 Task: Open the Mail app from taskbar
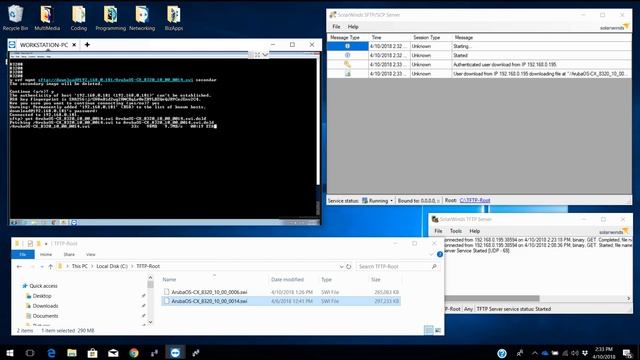(x=113, y=353)
